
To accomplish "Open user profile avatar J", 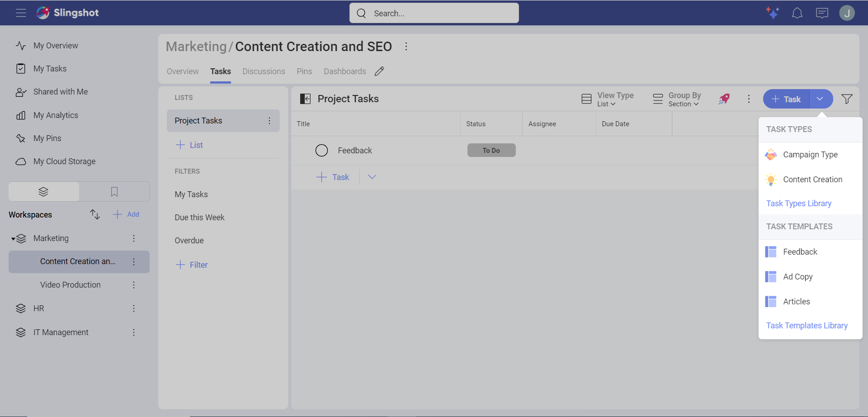I will 847,13.
